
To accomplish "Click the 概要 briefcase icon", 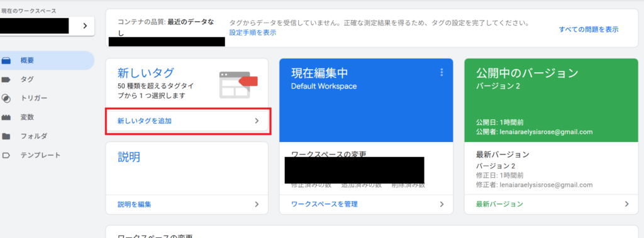I will coord(6,61).
